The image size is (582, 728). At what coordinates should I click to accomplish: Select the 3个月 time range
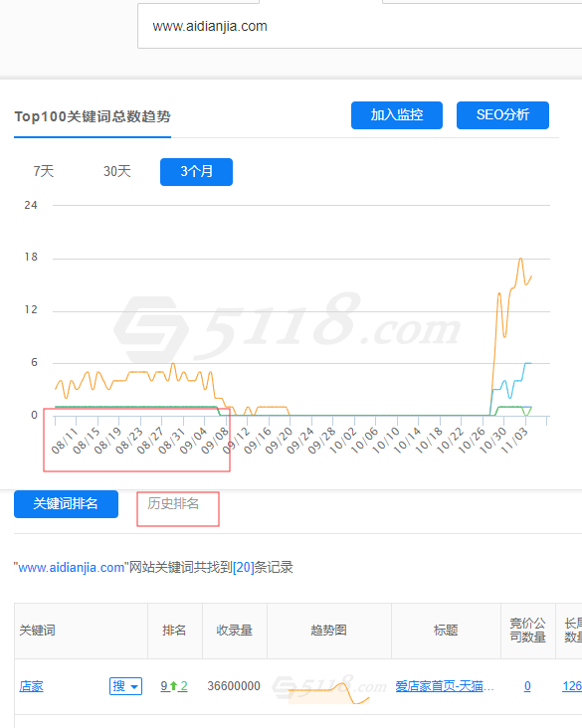pos(196,172)
